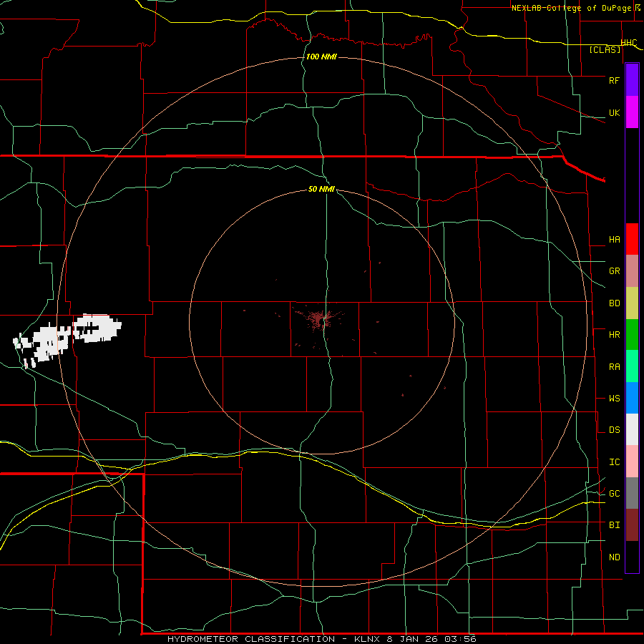The image size is (644, 644).
Task: Click the white DS legend color swatch
Action: click(632, 429)
